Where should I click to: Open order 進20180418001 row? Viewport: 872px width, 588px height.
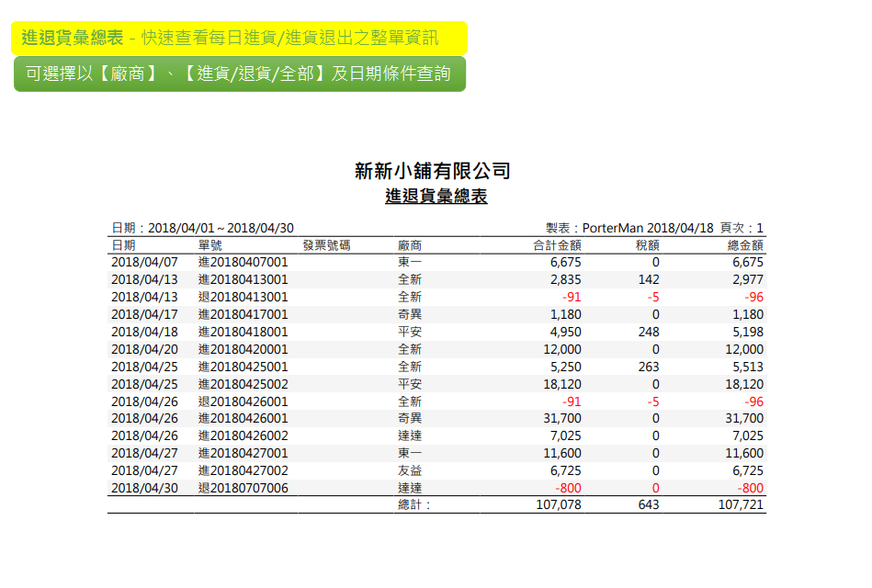pos(243,332)
